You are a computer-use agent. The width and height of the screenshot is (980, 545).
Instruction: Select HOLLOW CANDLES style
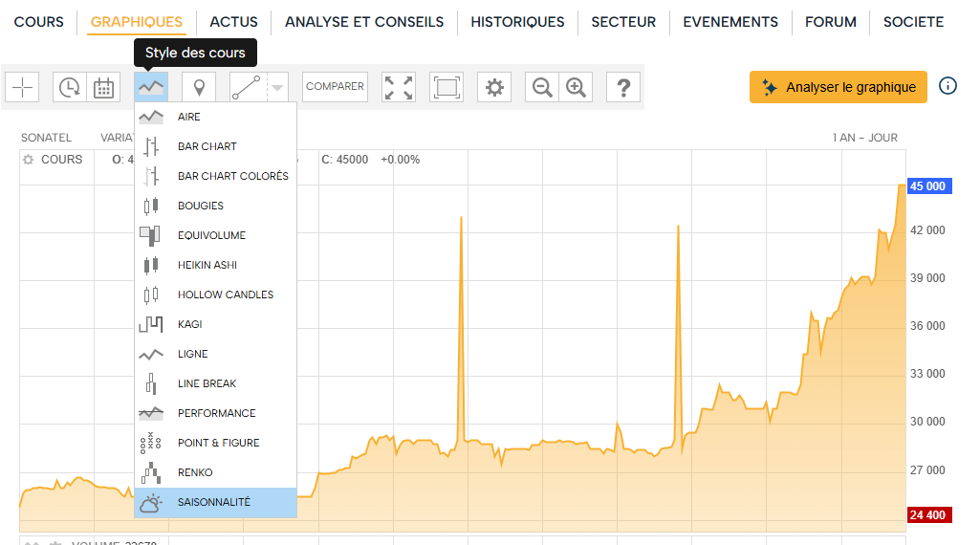(x=216, y=294)
